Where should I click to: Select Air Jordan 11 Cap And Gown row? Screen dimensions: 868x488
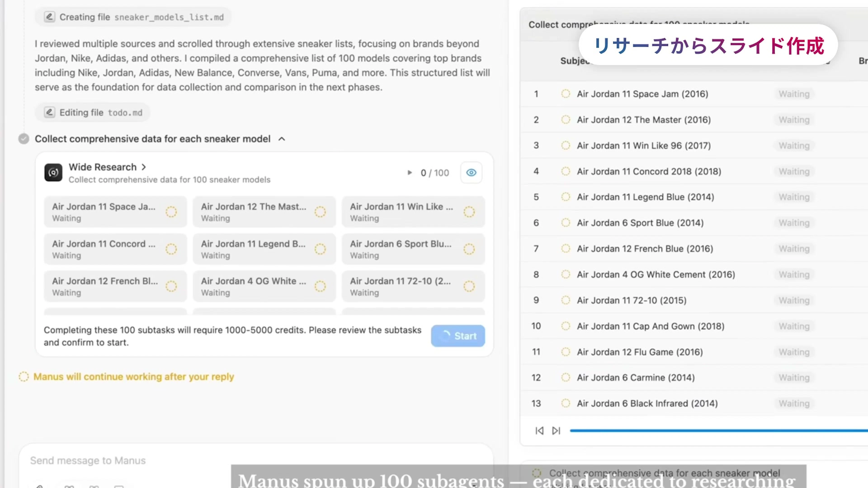click(650, 326)
